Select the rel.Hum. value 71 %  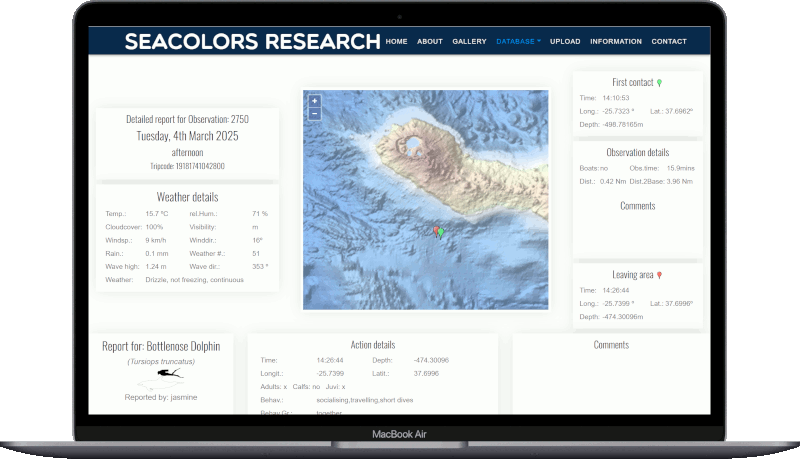pyautogui.click(x=260, y=214)
